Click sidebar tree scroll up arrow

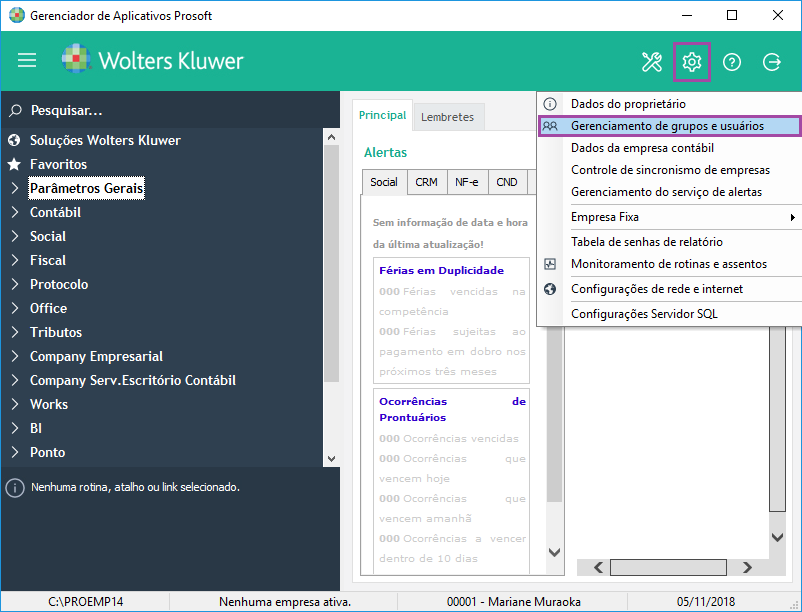click(x=331, y=137)
